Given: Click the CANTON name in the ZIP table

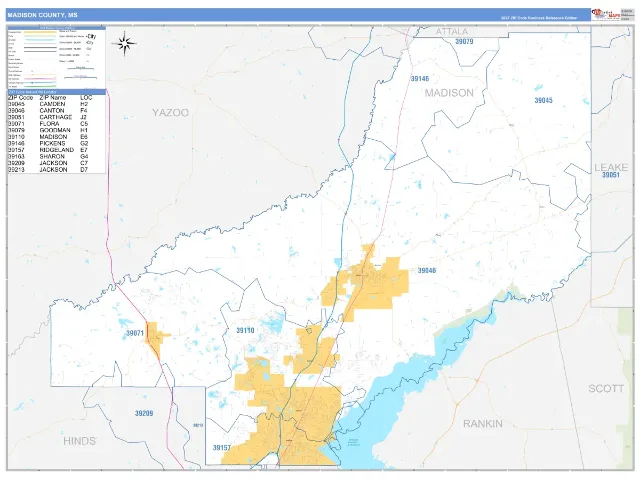Looking at the screenshot, I should point(52,111).
